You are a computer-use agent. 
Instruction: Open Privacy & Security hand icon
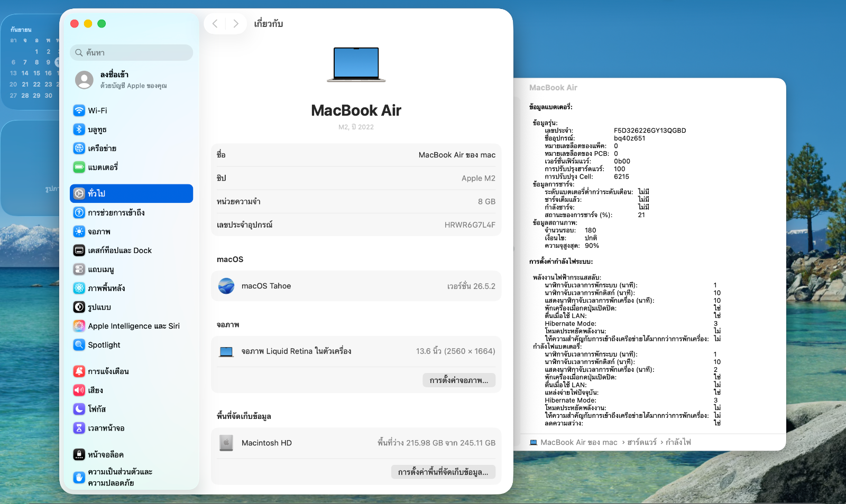tap(79, 478)
